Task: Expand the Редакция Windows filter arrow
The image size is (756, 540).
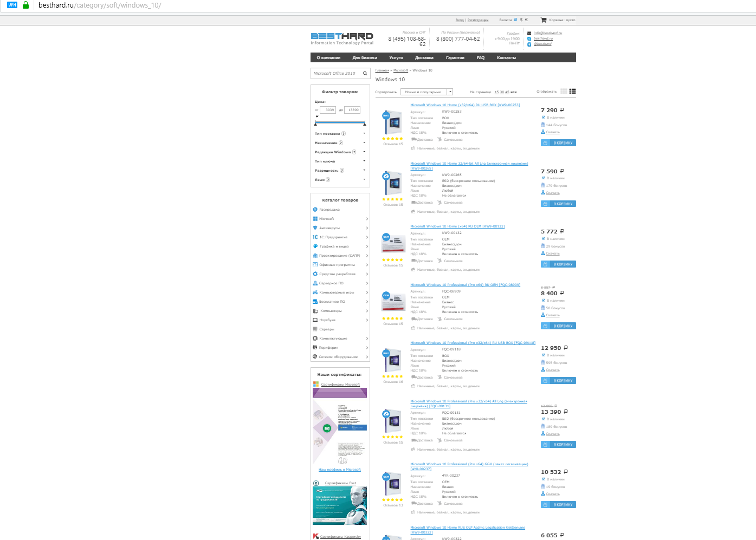Action: point(364,152)
